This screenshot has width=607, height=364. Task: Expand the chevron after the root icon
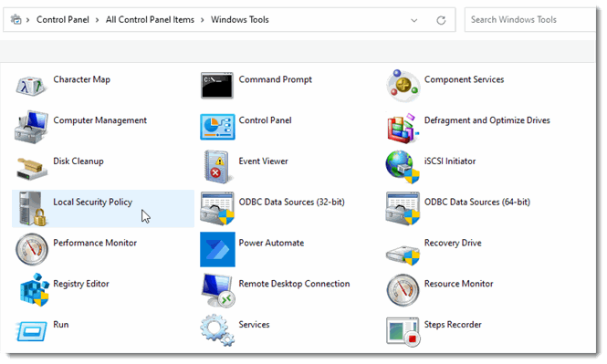(x=27, y=20)
